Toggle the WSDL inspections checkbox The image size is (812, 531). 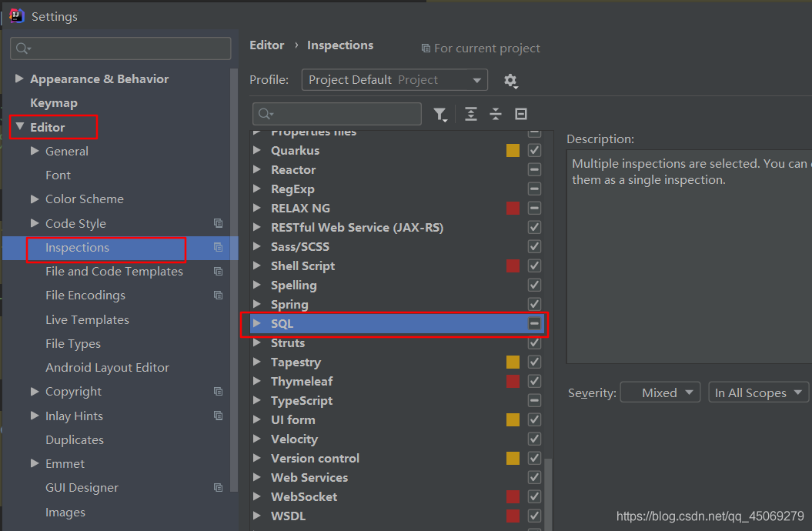[534, 516]
